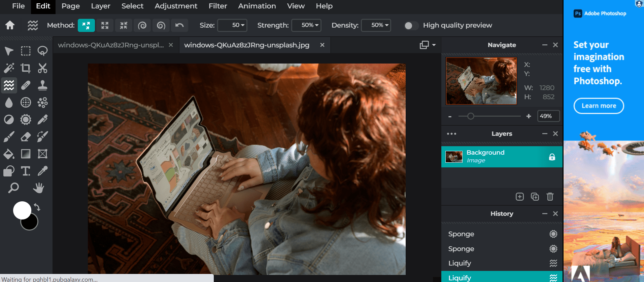
Task: Choose the Restore liquify method
Action: 180,25
